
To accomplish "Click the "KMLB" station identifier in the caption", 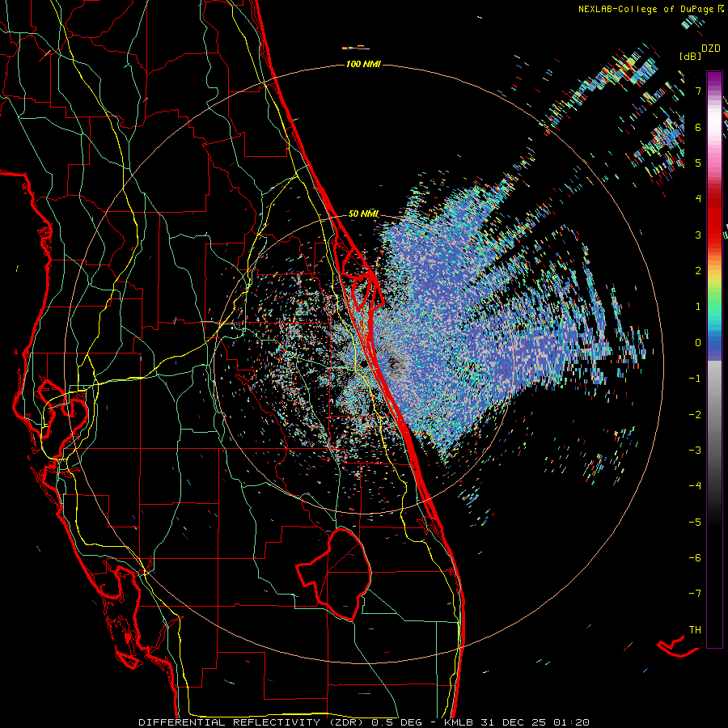I will pos(459,722).
